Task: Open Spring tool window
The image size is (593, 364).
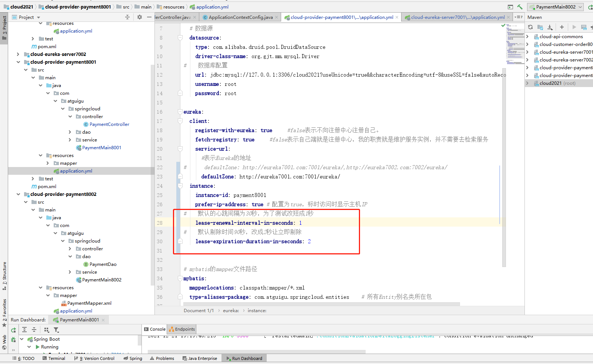Action: point(133,358)
